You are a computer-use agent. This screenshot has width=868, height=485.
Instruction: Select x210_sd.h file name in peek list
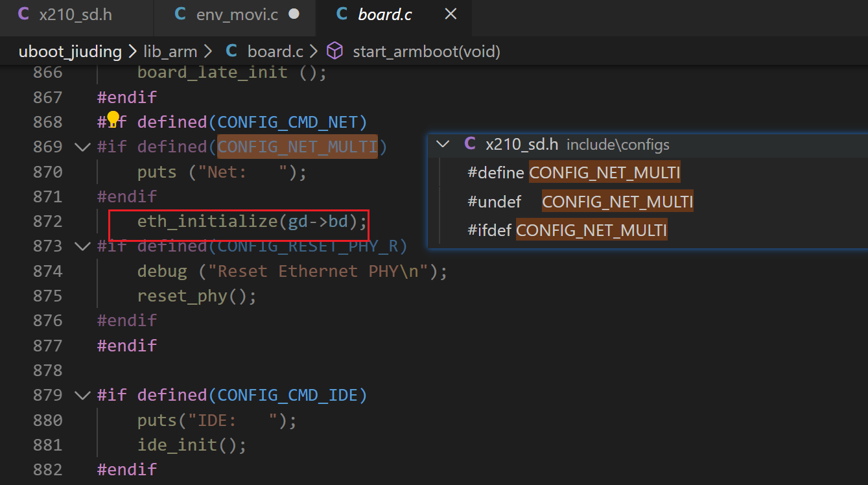(x=522, y=144)
